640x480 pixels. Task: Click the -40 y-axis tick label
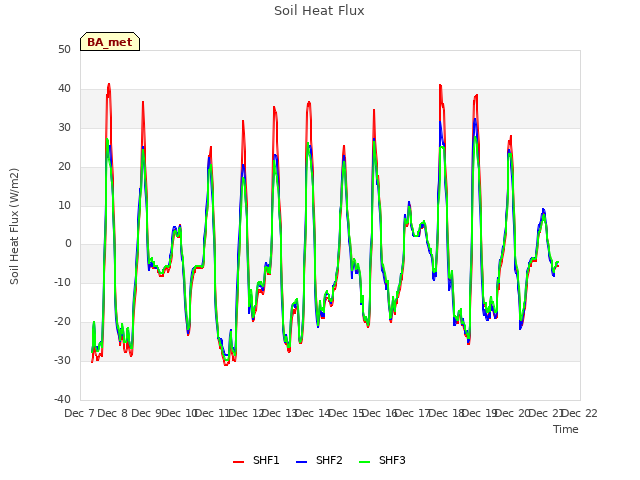point(62,399)
